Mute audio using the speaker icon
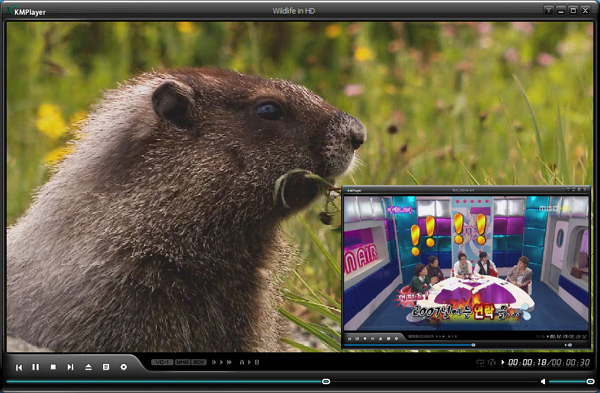This screenshot has height=393, width=600. pos(543,382)
